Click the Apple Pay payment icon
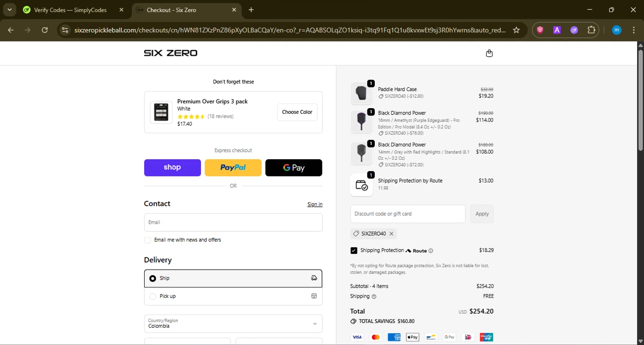This screenshot has width=644, height=345. click(413, 337)
